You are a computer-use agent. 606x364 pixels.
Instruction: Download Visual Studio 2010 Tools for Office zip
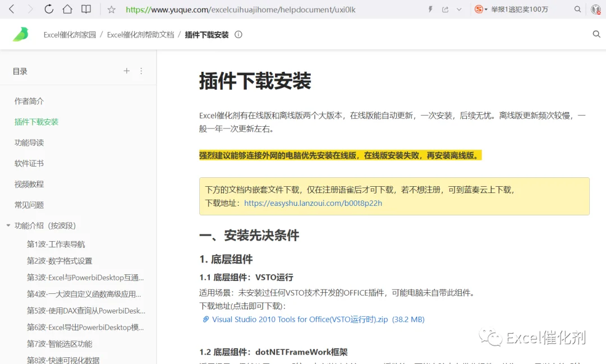coord(318,320)
